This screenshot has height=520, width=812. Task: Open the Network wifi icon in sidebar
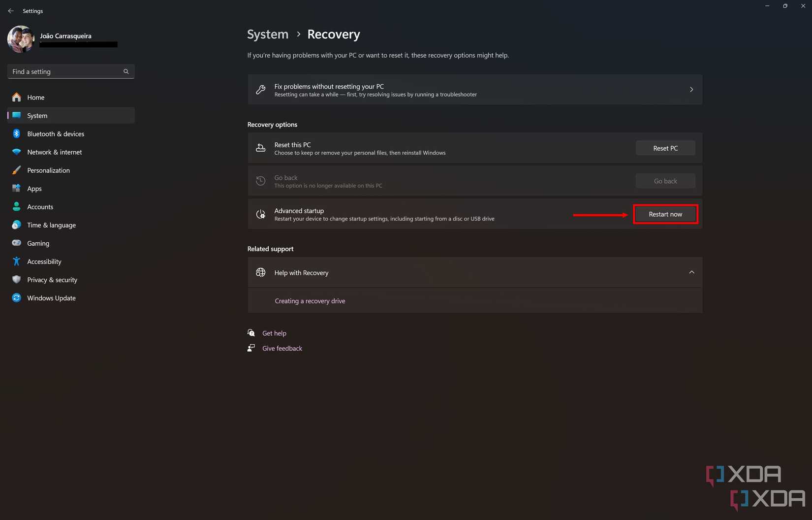click(x=17, y=152)
